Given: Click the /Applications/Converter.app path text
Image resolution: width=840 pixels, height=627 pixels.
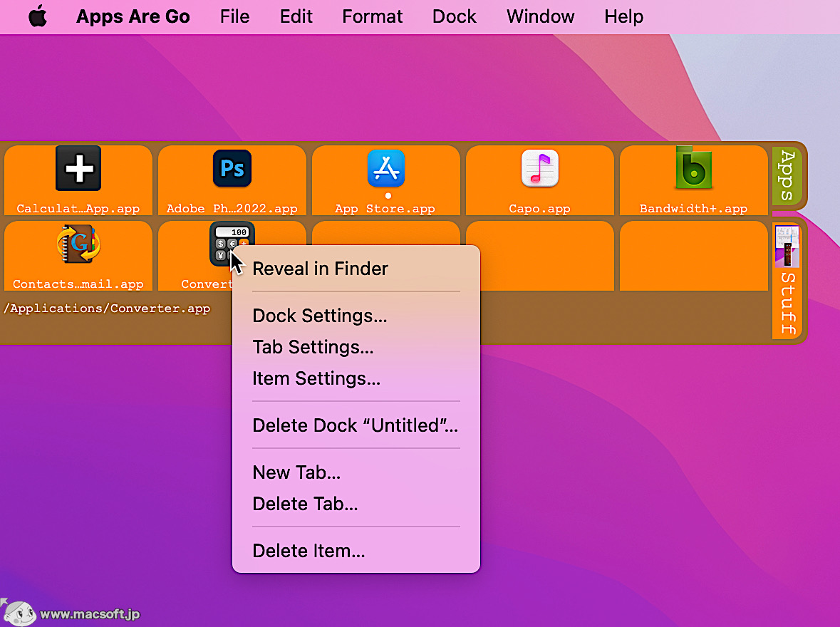Looking at the screenshot, I should coord(107,309).
